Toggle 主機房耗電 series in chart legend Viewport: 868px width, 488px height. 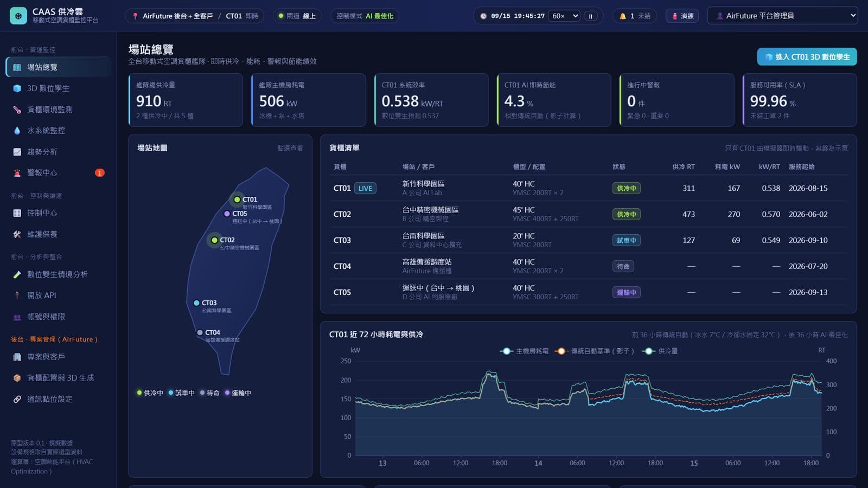[524, 351]
